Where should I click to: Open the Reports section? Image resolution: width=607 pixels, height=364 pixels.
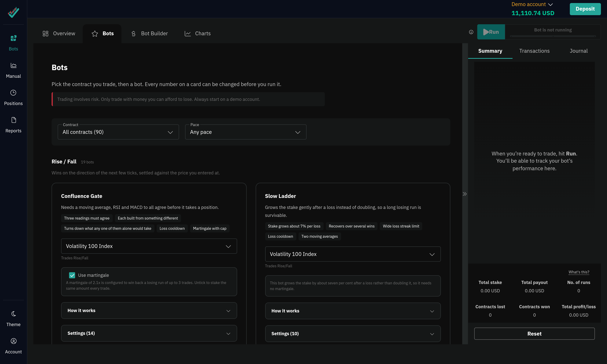[13, 125]
